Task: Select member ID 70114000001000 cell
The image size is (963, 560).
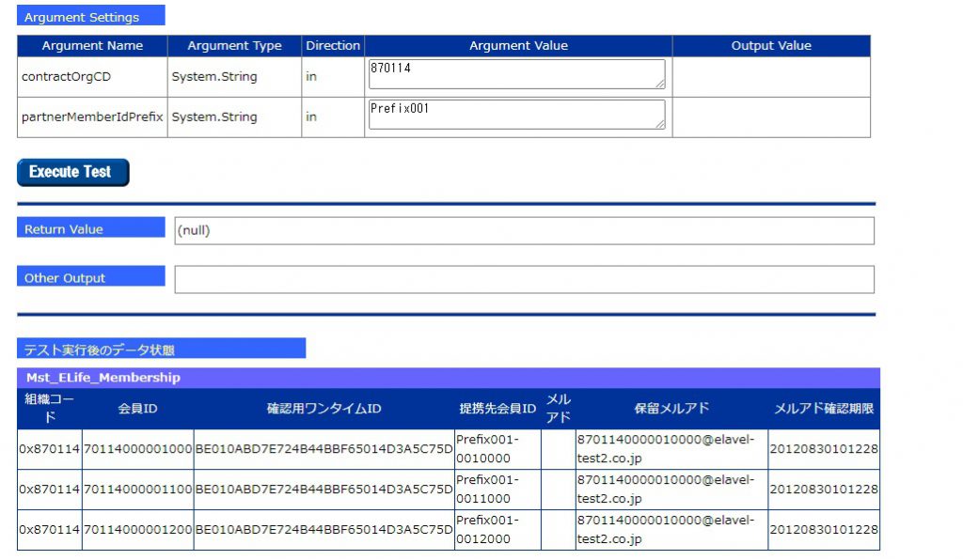Action: (137, 449)
